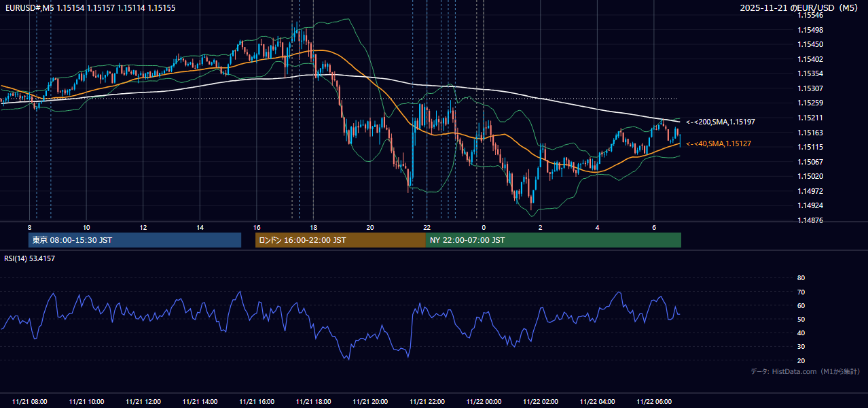Click date label 11/22 02:00
This screenshot has width=868, height=408.
pyautogui.click(x=541, y=402)
